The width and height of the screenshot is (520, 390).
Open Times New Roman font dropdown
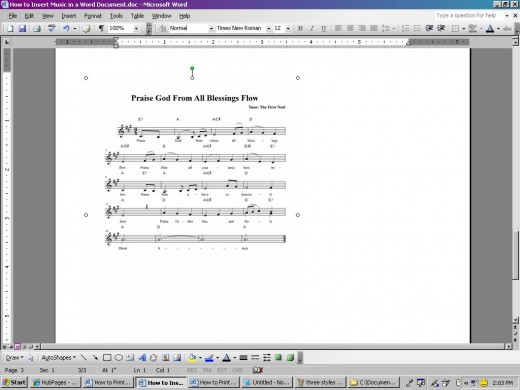(269, 29)
